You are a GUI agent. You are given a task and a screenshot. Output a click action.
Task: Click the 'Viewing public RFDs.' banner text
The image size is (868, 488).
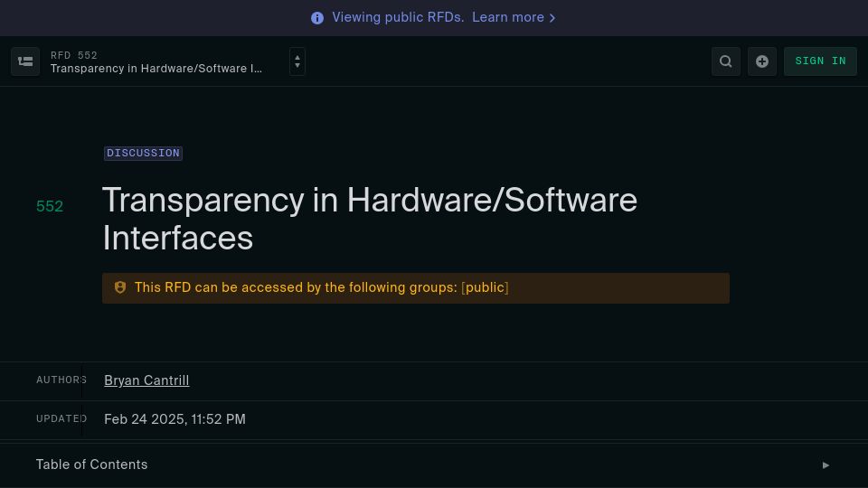(x=398, y=18)
